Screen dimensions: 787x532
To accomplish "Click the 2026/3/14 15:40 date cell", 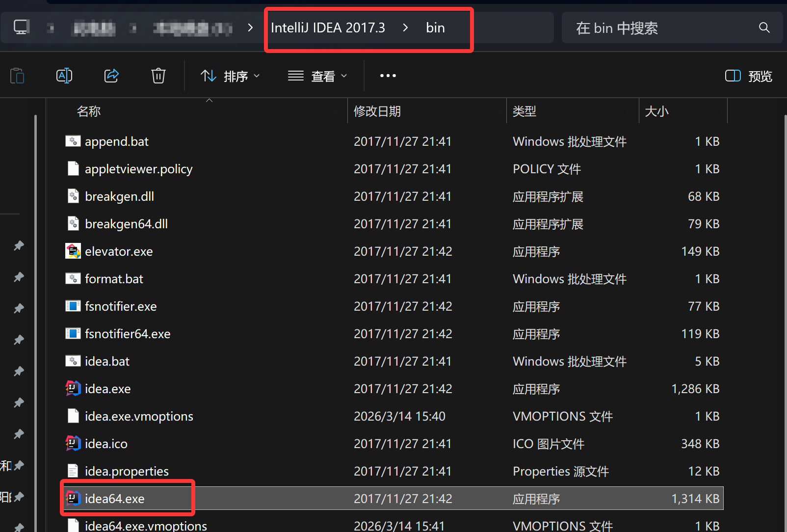I will 400,416.
